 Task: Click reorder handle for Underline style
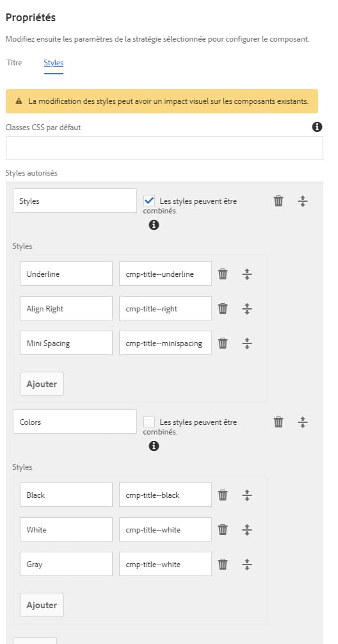pyautogui.click(x=246, y=274)
